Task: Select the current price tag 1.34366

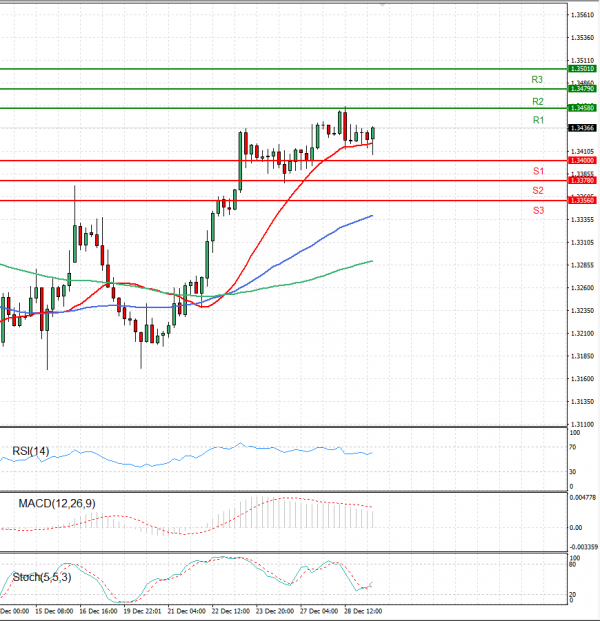Action: pos(582,128)
